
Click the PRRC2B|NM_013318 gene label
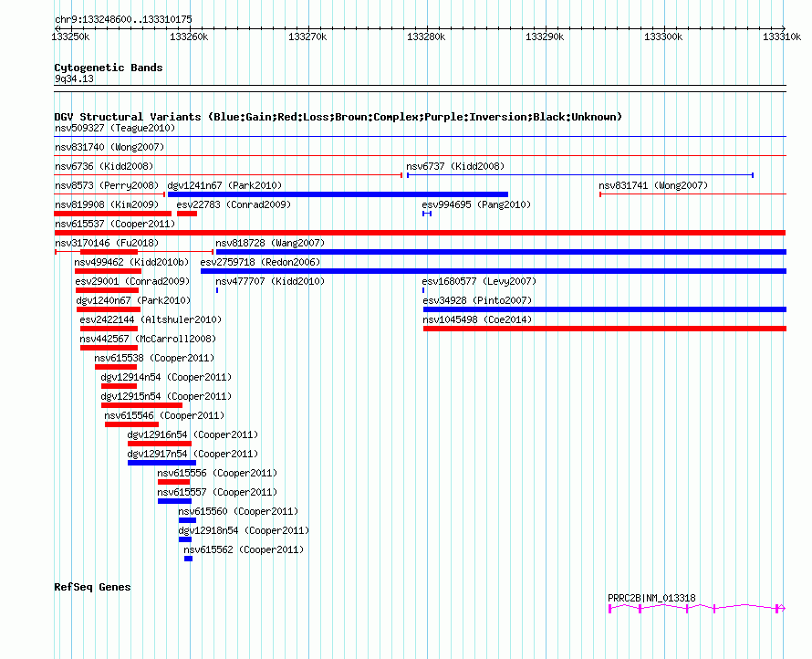pyautogui.click(x=651, y=598)
